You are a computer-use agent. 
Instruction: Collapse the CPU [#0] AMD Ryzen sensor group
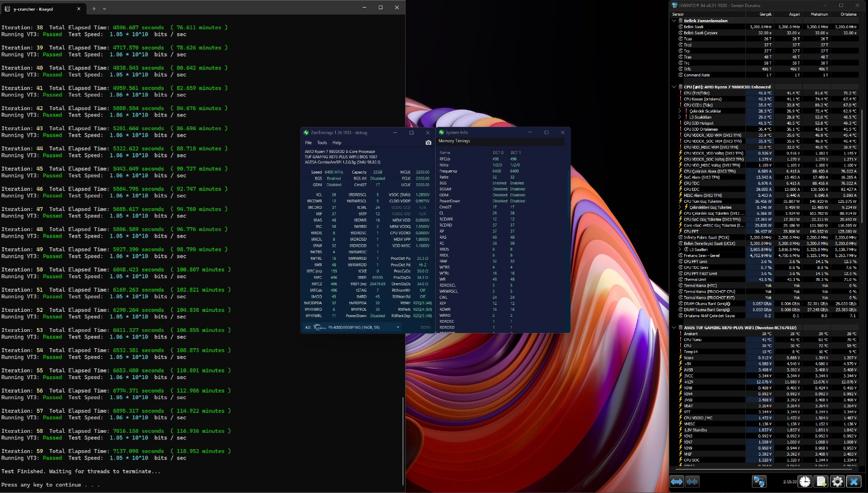click(674, 87)
